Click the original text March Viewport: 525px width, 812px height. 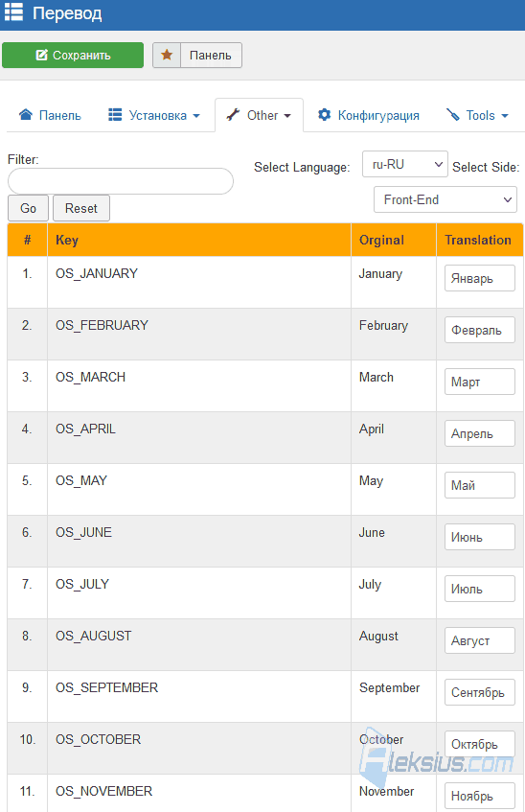tap(377, 377)
